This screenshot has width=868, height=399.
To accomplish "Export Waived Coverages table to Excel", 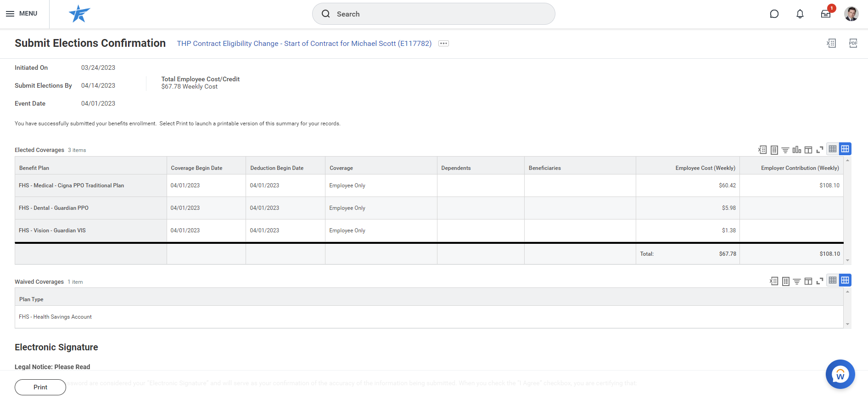I will (774, 281).
